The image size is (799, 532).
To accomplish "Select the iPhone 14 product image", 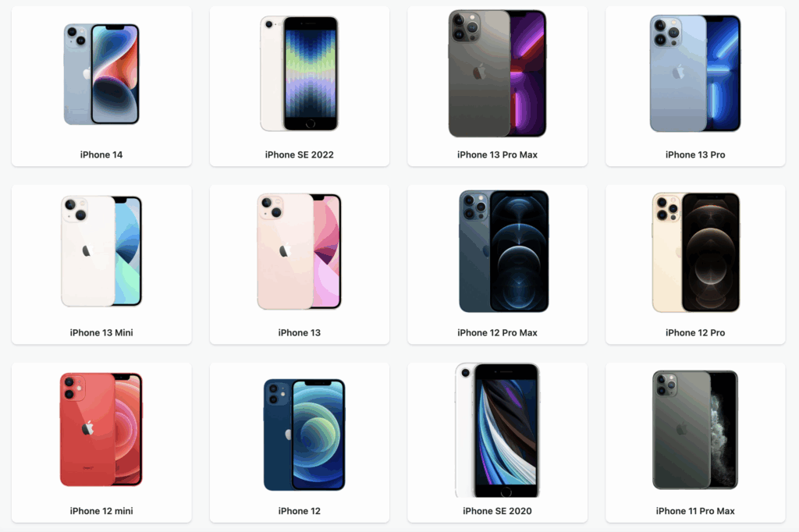I will [x=101, y=74].
